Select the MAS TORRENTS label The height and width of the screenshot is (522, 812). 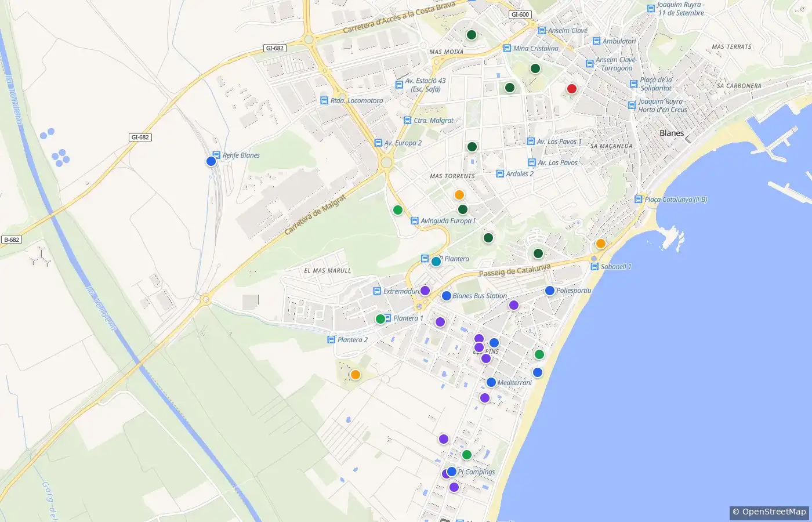click(x=452, y=176)
